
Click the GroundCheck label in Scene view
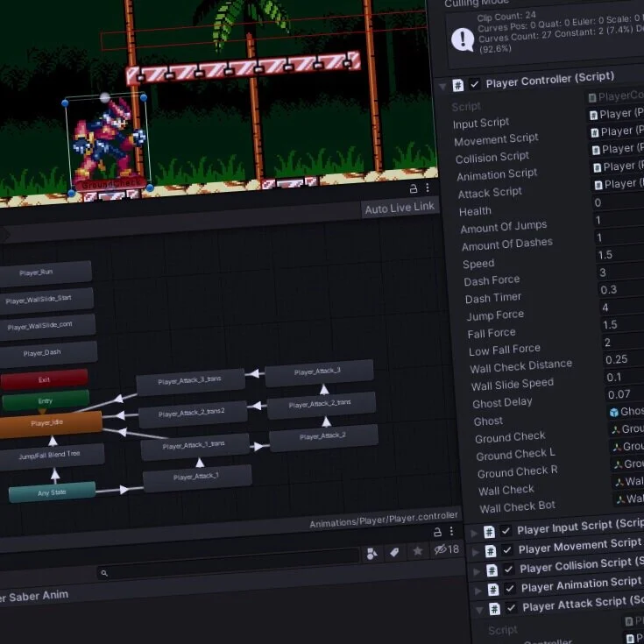110,184
